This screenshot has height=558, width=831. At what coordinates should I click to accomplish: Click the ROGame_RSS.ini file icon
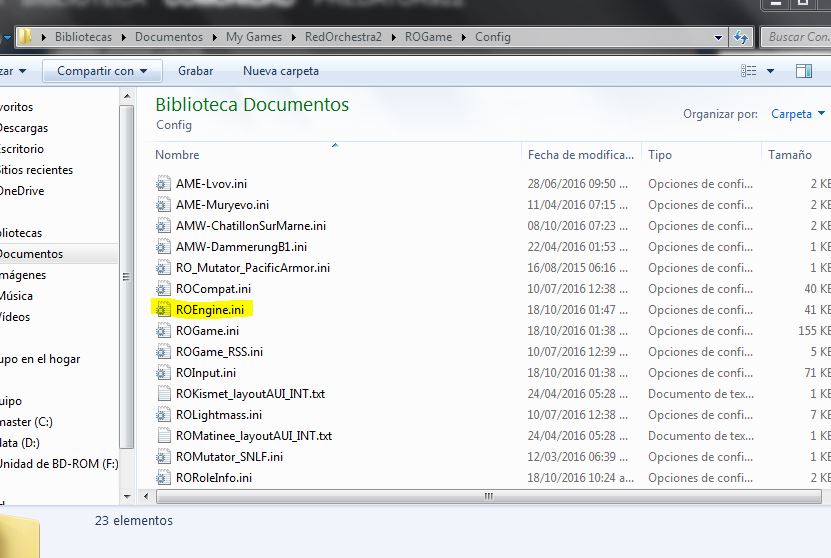163,351
